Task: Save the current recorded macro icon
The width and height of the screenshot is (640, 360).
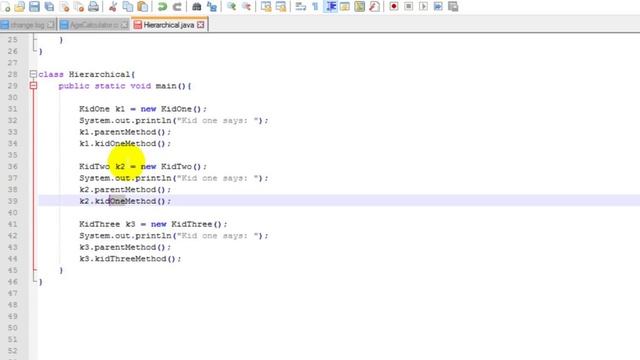Action: pyautogui.click(x=453, y=7)
